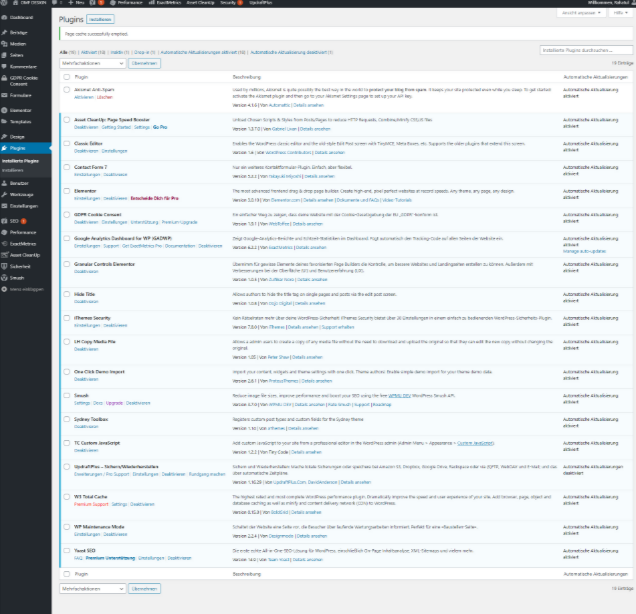Viewport: 636px width, 614px height.
Task: Open comments bubble icon in admin bar
Action: coord(54,2)
